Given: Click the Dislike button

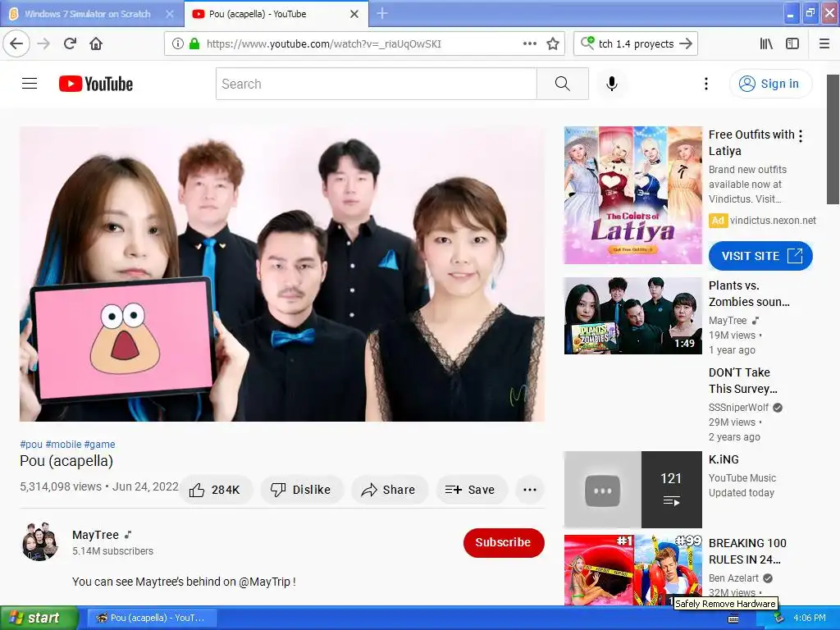Looking at the screenshot, I should [301, 490].
